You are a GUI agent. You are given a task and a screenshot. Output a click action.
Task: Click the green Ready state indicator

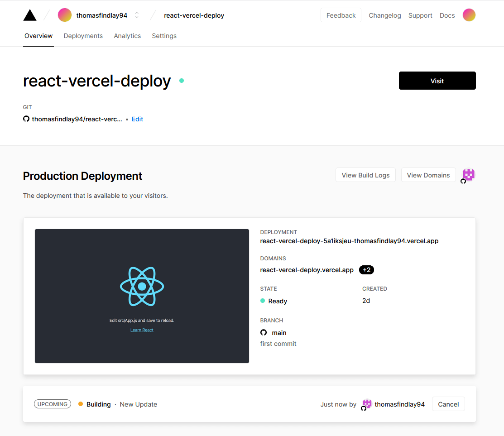(263, 301)
